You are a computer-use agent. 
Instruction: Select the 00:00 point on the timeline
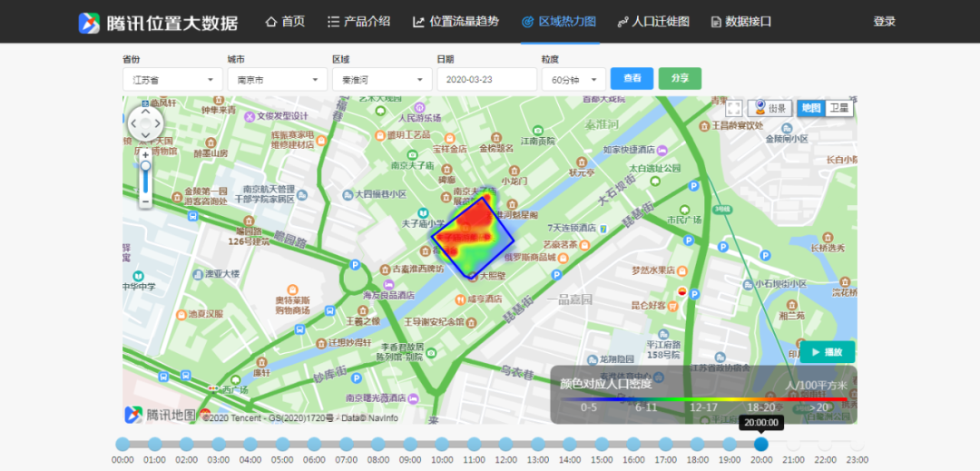122,444
